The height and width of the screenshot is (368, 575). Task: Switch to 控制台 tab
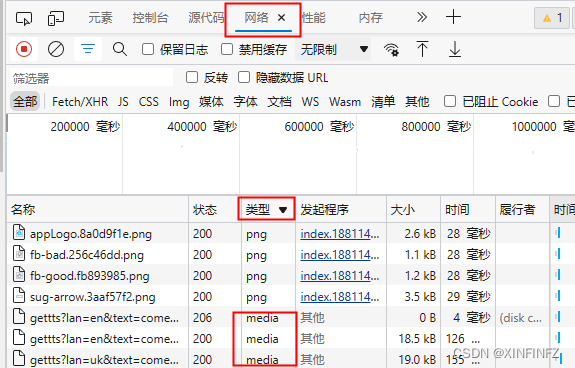pos(150,18)
